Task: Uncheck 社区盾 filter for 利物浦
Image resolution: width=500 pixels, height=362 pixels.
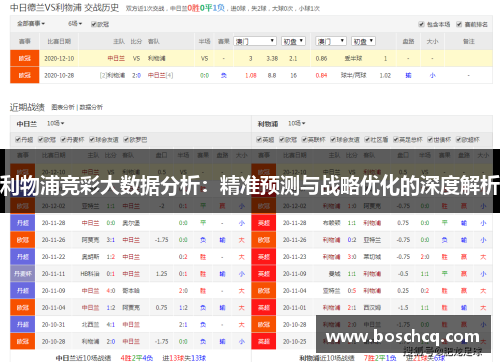Action: coord(367,139)
